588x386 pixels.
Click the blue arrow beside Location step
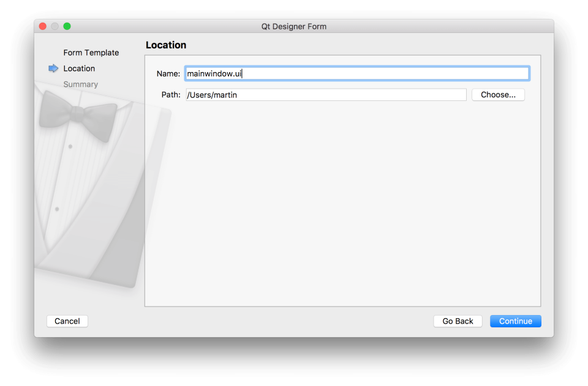click(53, 69)
